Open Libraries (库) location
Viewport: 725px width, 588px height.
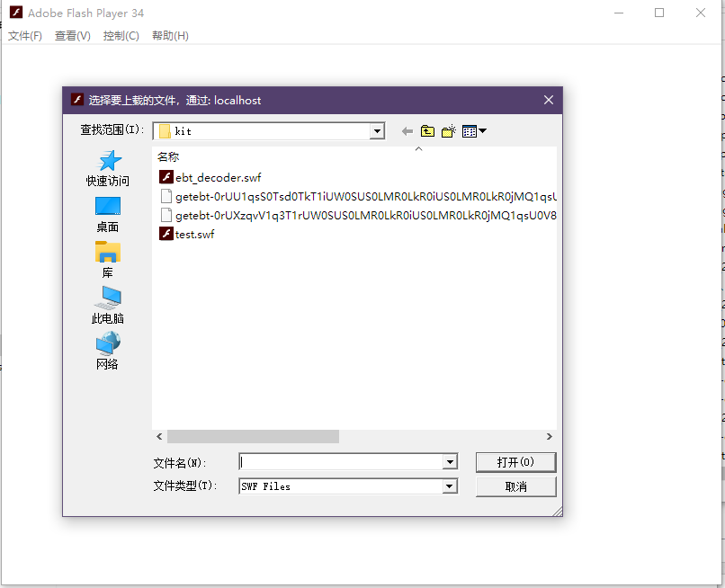(108, 260)
